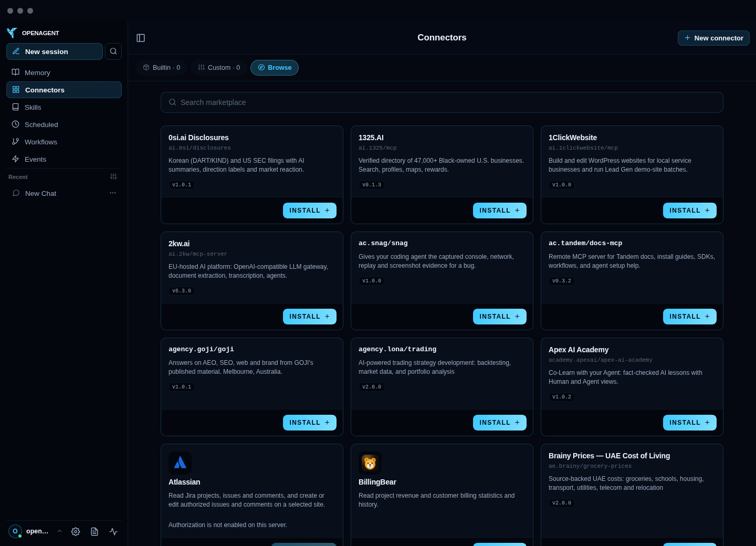Open Memory in the sidebar
Viewport: 756px width, 546px height.
pyautogui.click(x=64, y=72)
